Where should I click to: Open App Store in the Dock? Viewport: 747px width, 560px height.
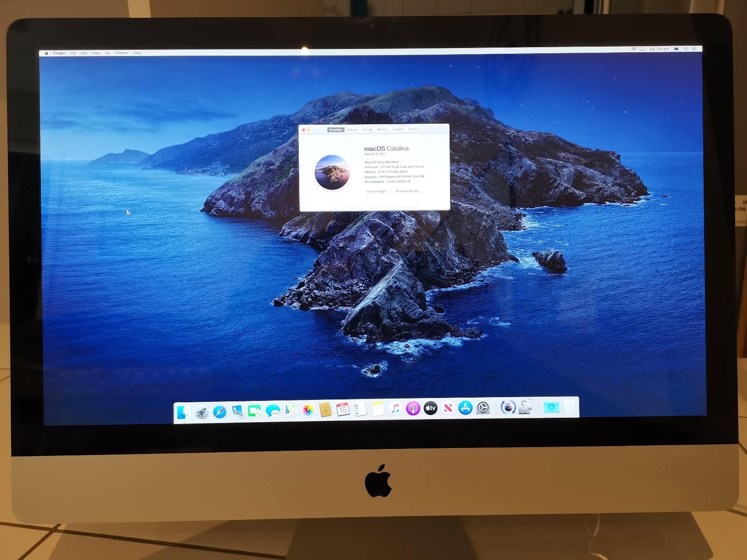point(465,408)
